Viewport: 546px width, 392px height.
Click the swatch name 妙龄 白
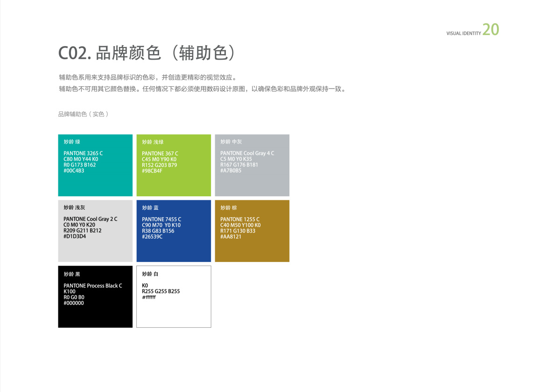tap(150, 274)
